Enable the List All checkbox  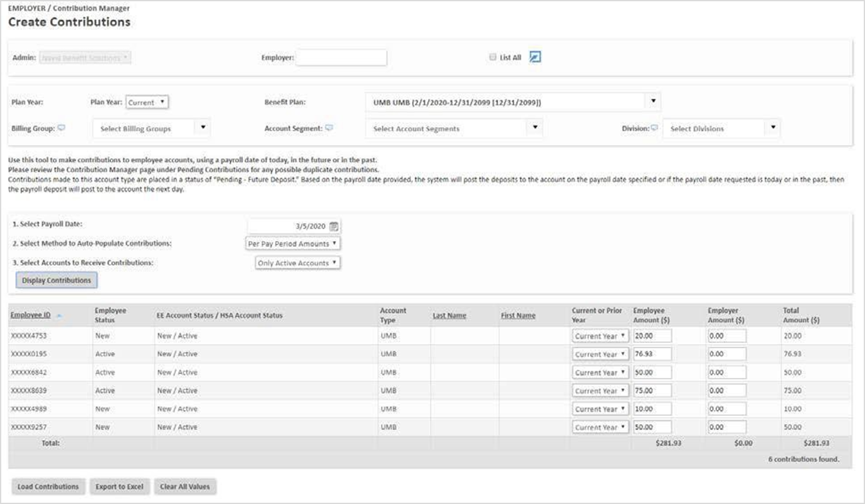coord(492,57)
